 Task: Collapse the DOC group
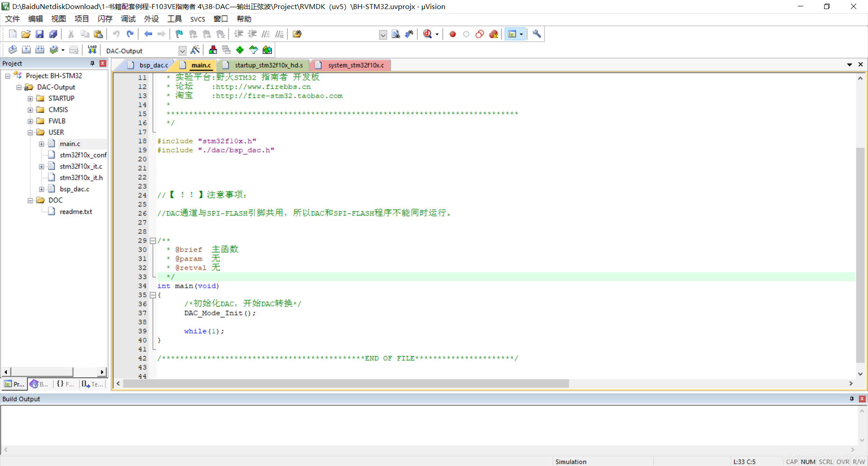(x=30, y=200)
